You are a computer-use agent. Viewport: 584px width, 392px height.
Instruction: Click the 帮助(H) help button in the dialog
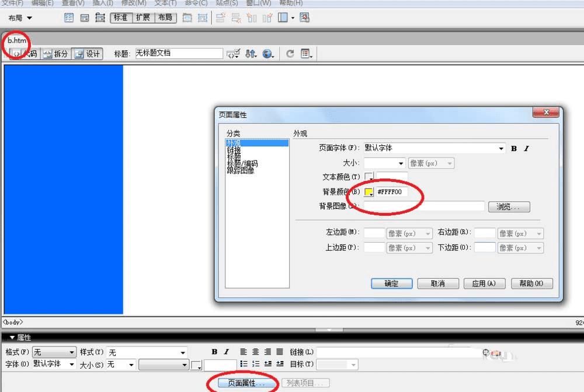click(532, 283)
